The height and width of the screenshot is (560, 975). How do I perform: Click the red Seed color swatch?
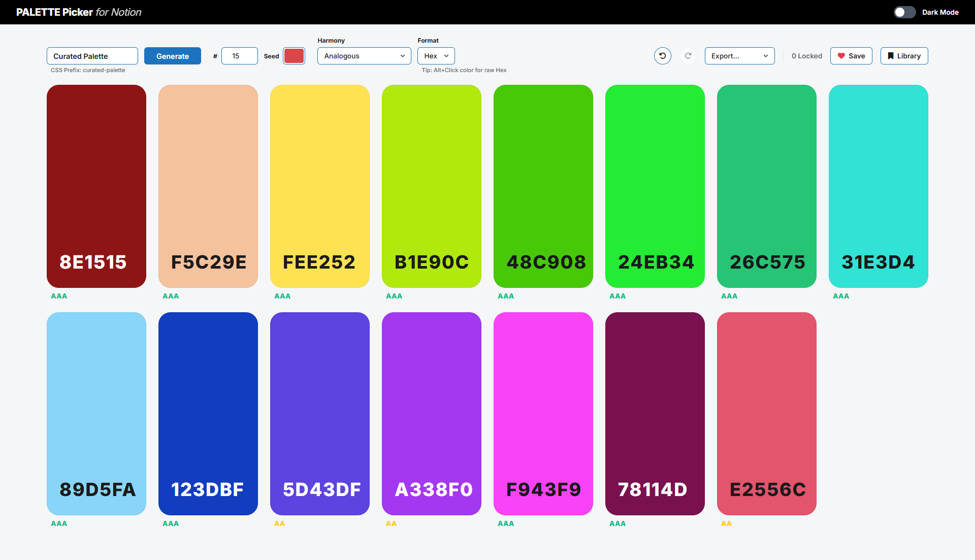click(x=294, y=56)
